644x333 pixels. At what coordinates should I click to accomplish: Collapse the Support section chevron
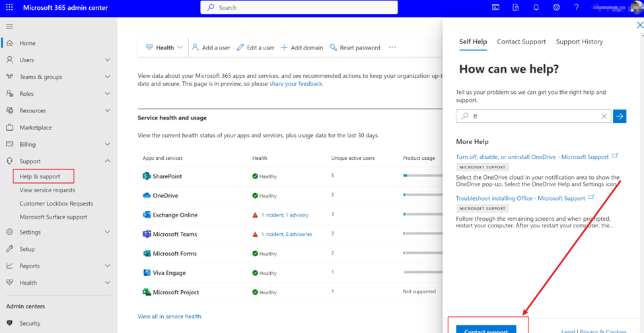(x=107, y=161)
